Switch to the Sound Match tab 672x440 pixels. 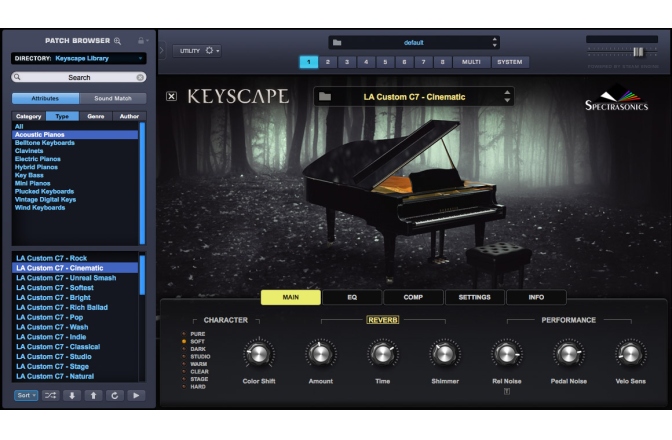pyautogui.click(x=113, y=98)
